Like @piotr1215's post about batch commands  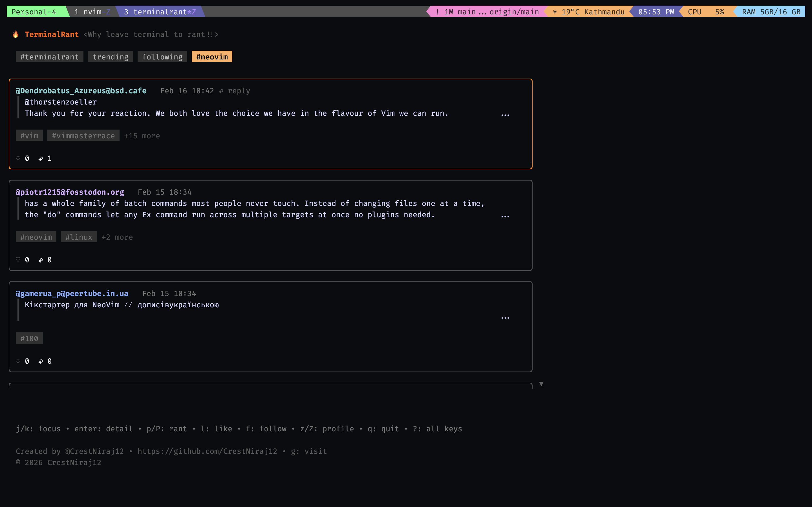click(18, 259)
